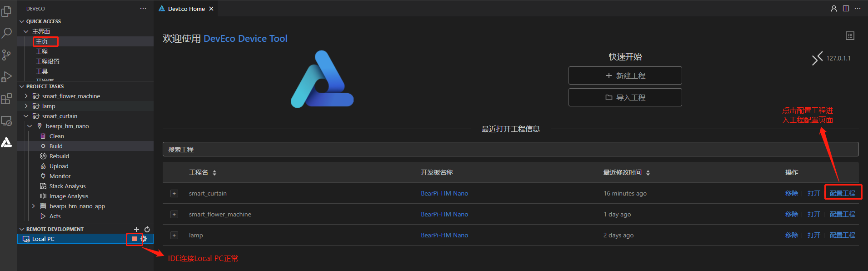
Task: Refresh the Remote Development list
Action: (147, 229)
